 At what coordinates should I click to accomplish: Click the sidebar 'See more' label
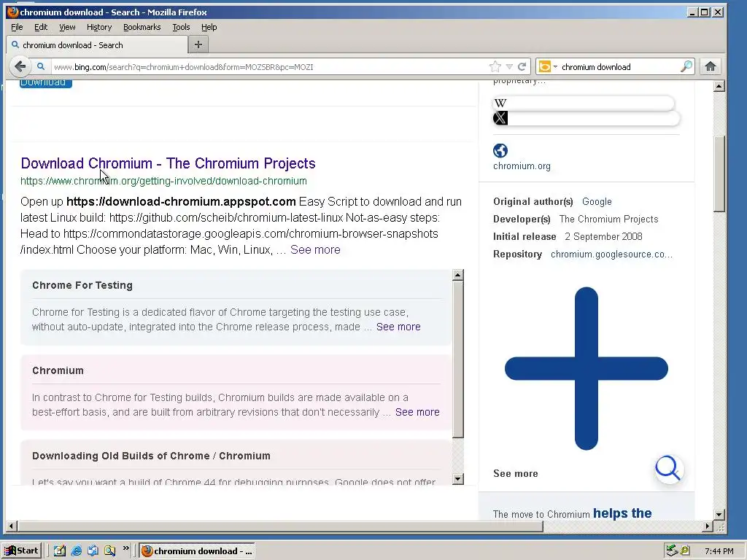click(516, 473)
